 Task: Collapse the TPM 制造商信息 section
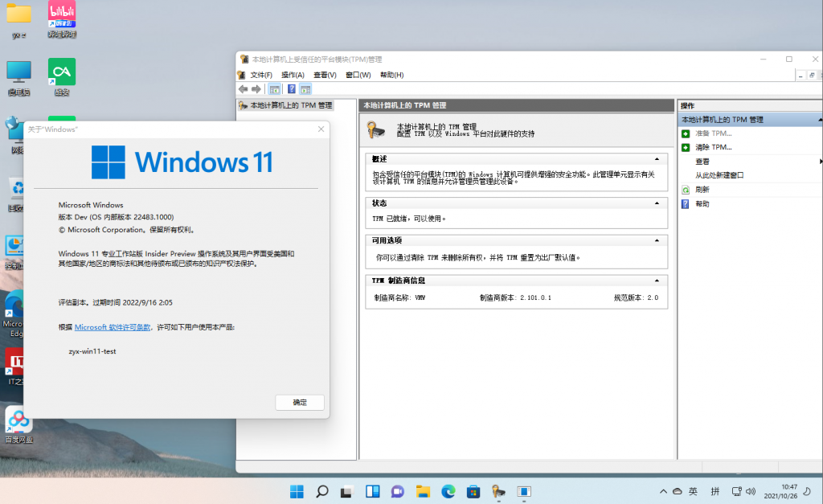pos(657,281)
